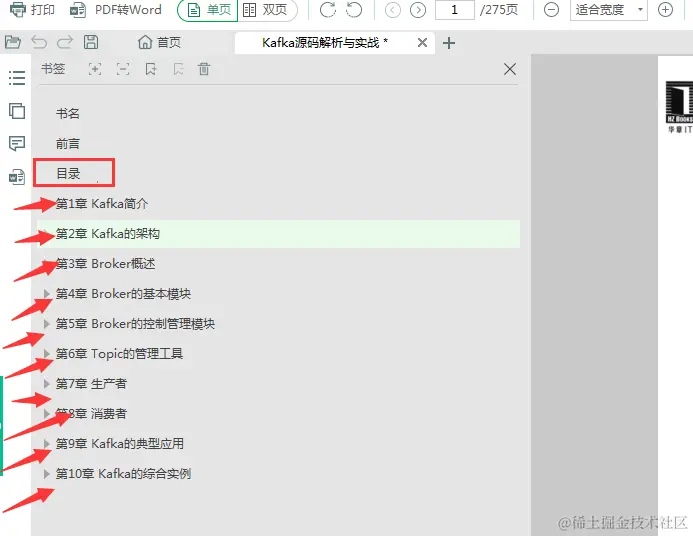This screenshot has height=536, width=693.
Task: Open the comments sidebar panel icon
Action: click(x=17, y=144)
